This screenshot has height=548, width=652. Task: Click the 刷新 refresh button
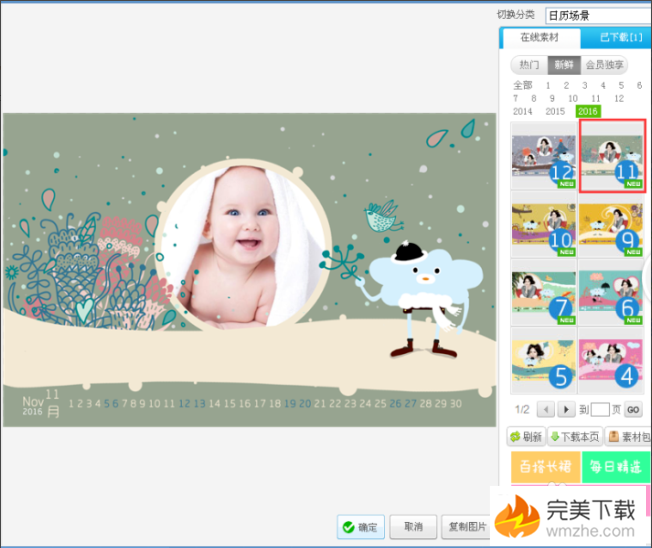(x=526, y=437)
